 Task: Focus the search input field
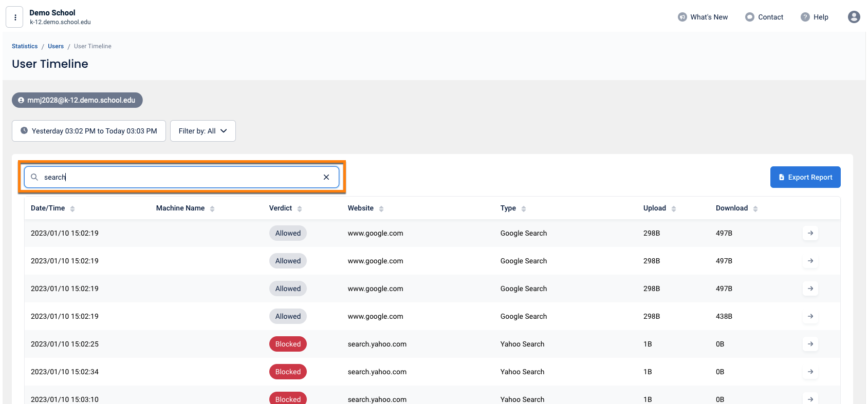pos(181,177)
